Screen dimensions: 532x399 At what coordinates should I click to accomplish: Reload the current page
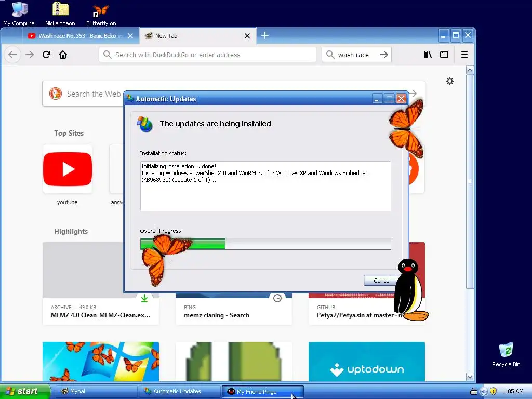(x=46, y=55)
